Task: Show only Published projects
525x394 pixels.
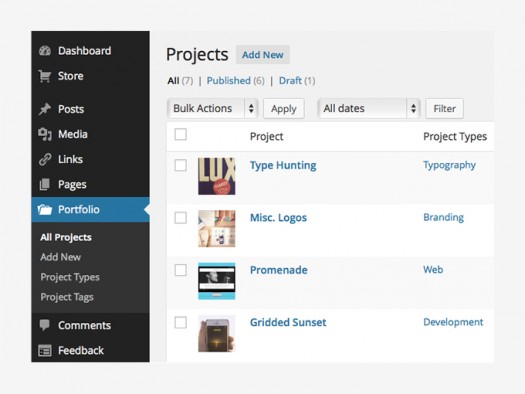Action: 229,81
